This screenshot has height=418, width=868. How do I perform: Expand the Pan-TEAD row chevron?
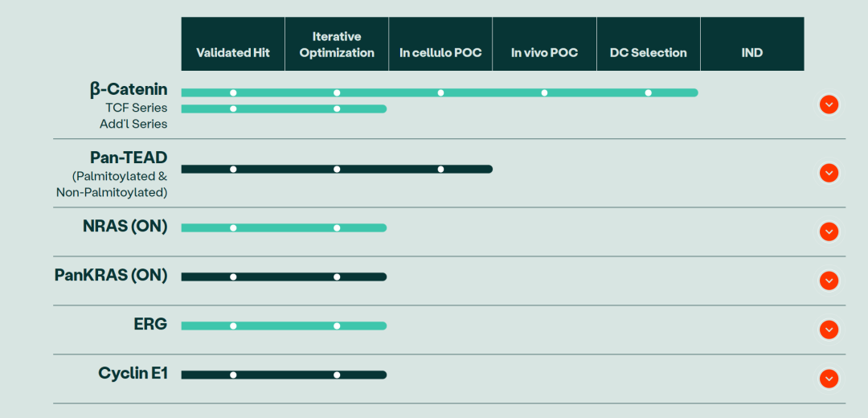pos(829,174)
